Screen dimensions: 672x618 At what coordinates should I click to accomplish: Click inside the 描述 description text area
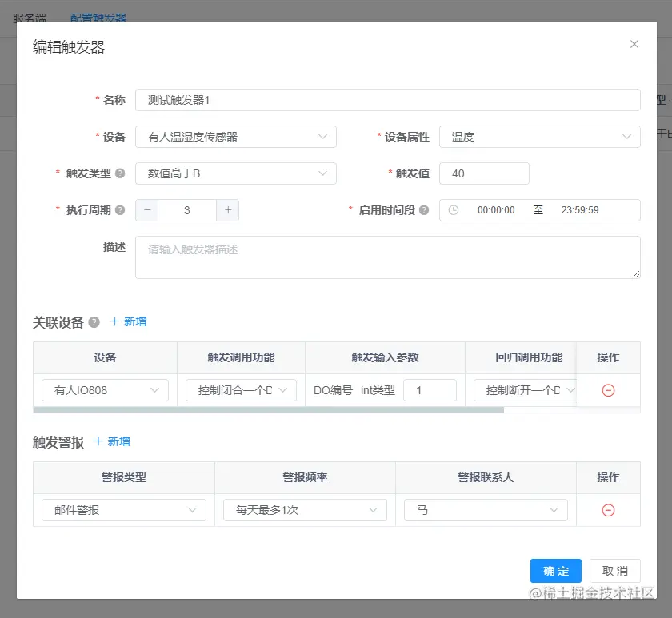point(387,256)
